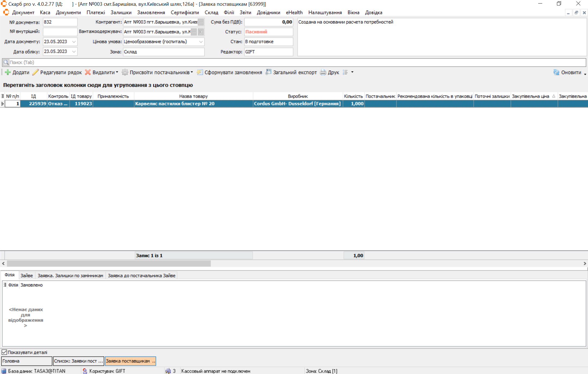Viewport: 588px width, 374px height.
Task: Expand the Дата обліку date picker
Action: [x=74, y=51]
